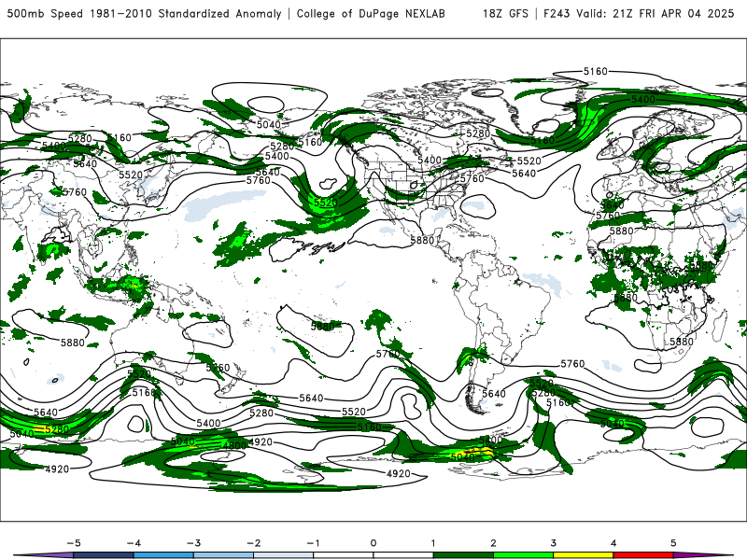Click the '0' label on the color scale
Screen dimensions: 747x560
[373, 543]
